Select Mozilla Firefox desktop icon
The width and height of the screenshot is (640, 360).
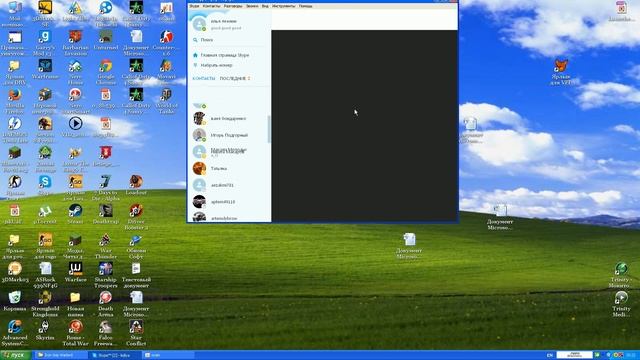[x=15, y=100]
